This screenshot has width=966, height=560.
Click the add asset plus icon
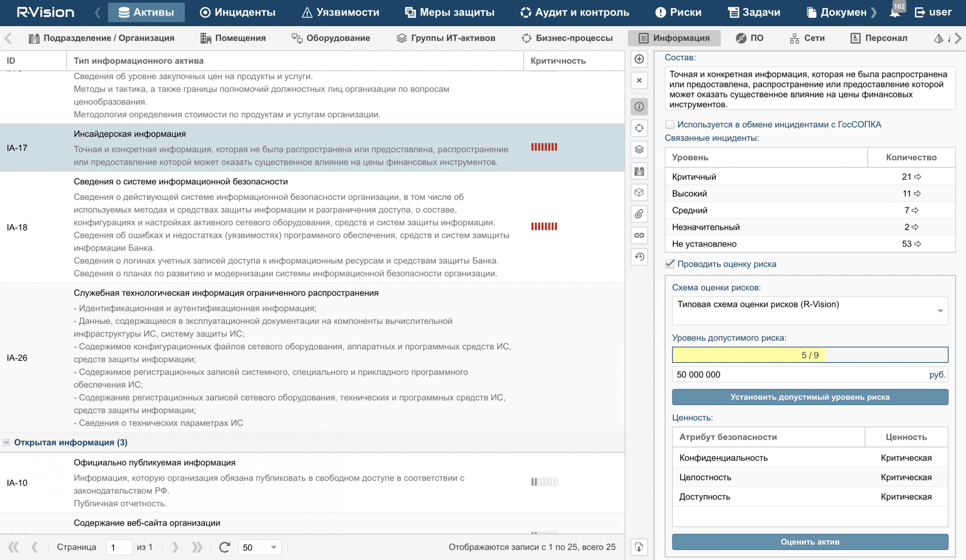(639, 59)
